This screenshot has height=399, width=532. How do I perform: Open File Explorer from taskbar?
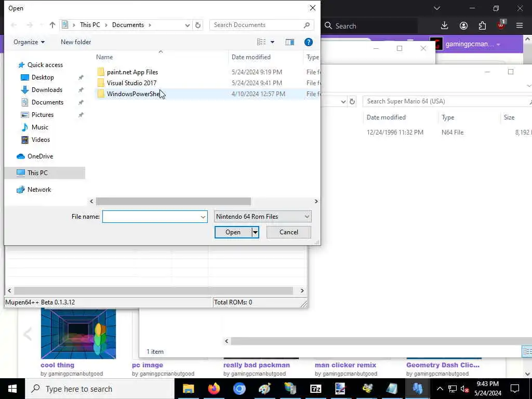pyautogui.click(x=188, y=389)
